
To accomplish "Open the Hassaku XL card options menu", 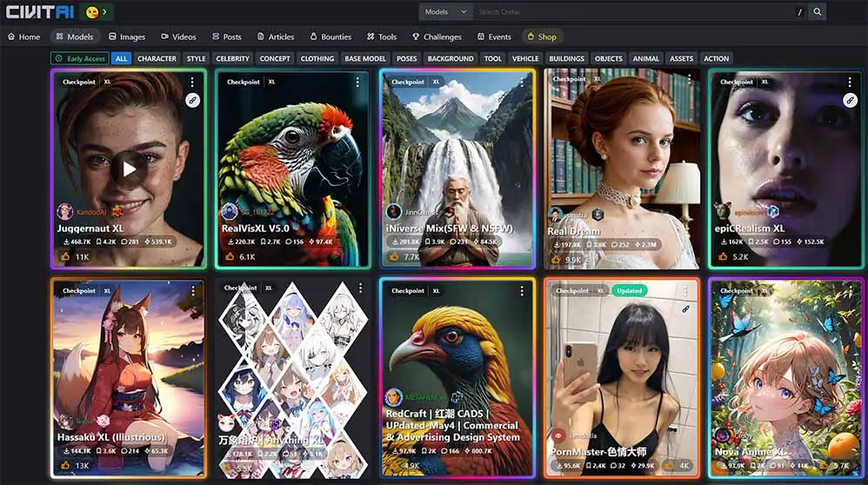I will point(192,291).
